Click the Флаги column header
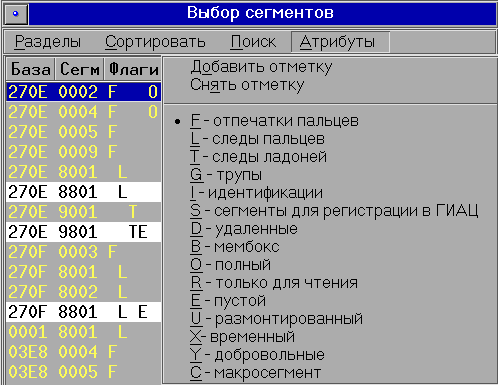The width and height of the screenshot is (498, 385). pos(133,69)
